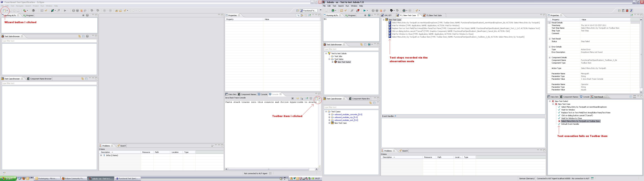Click the Windows Start button
The width and height of the screenshot is (644, 181).
[x=8, y=178]
